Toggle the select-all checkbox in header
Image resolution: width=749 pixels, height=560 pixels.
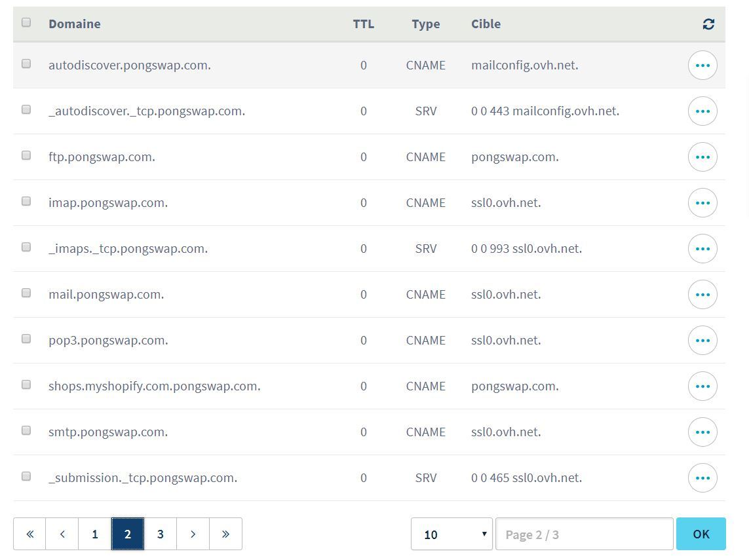[x=26, y=23]
